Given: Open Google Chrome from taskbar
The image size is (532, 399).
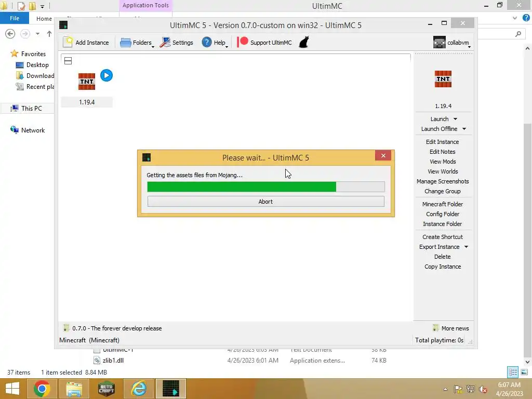Looking at the screenshot, I should 42,389.
